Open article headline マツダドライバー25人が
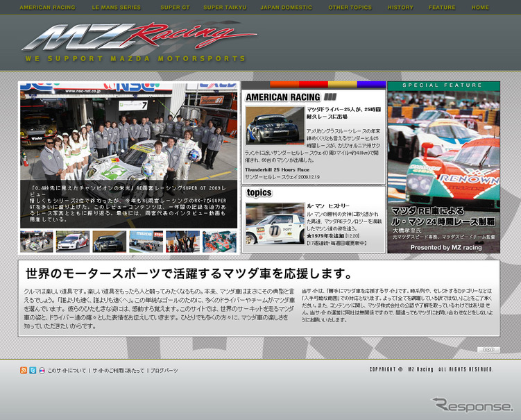The height and width of the screenshot is (420, 521). (343, 112)
